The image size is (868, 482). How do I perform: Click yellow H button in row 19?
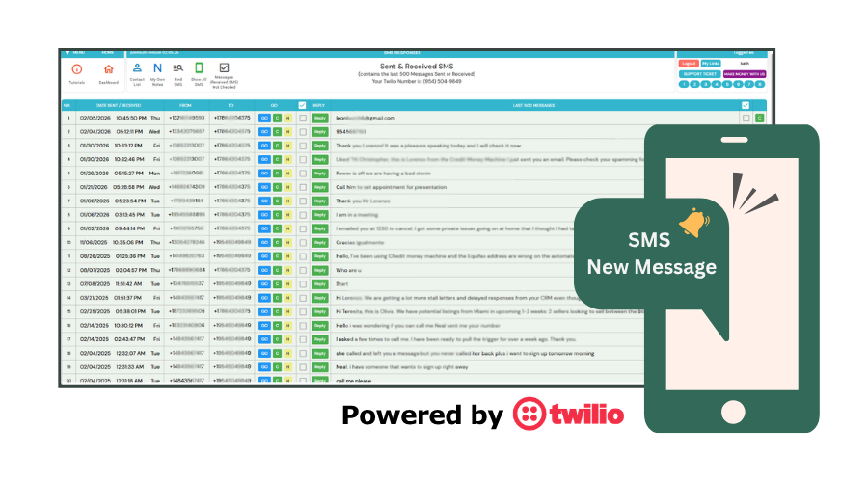(287, 367)
